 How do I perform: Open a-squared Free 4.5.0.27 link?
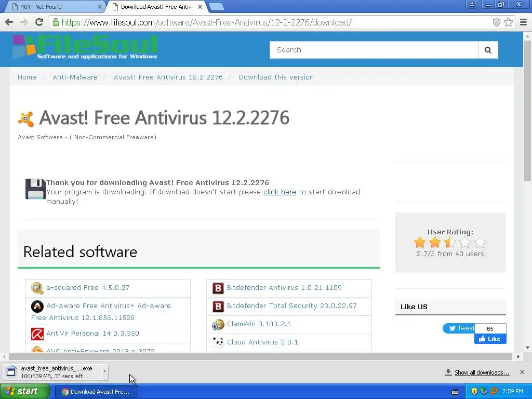coord(88,287)
